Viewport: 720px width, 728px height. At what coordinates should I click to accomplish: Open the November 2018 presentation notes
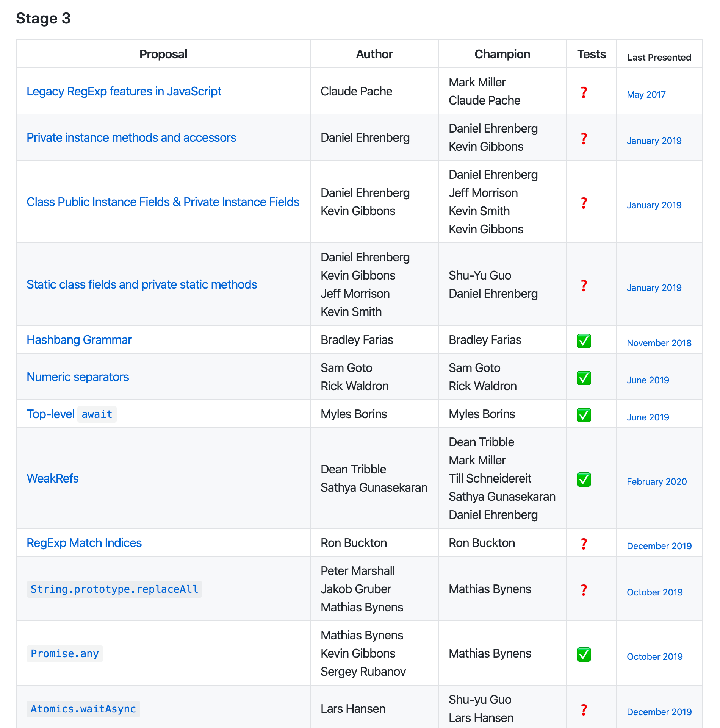click(659, 343)
